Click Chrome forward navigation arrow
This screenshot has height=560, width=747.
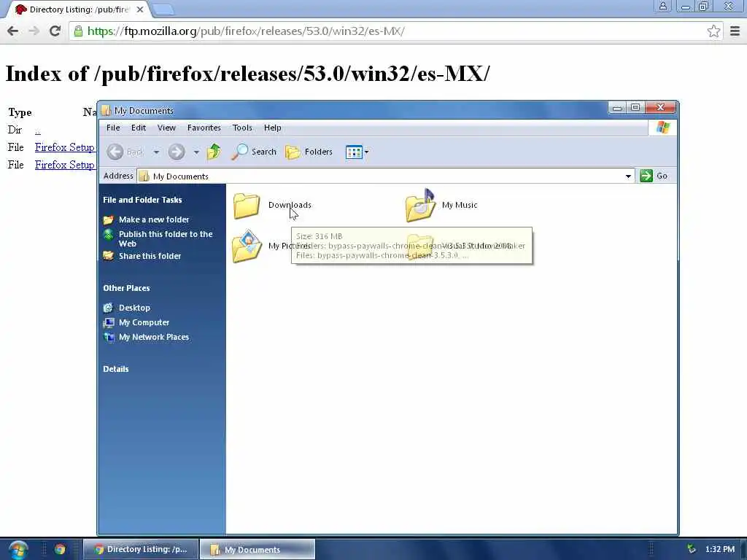(34, 31)
